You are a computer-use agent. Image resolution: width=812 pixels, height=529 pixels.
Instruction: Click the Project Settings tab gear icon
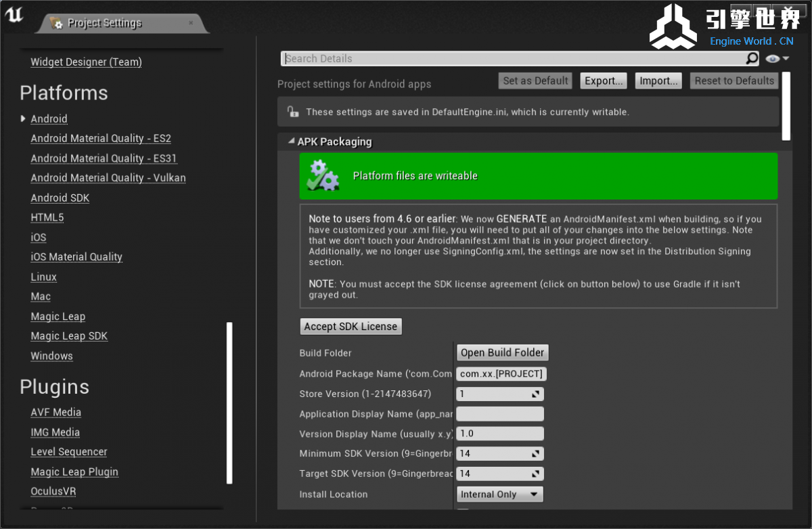tap(55, 24)
